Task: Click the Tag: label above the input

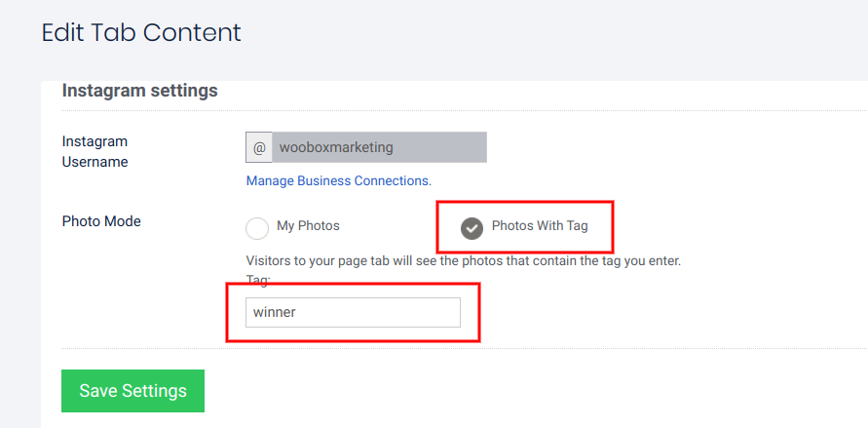Action: (x=257, y=279)
